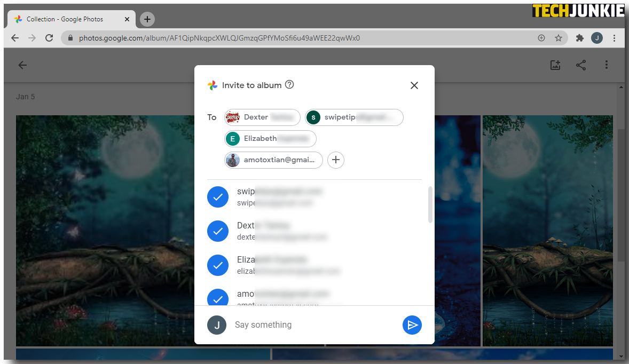Open the Chrome three-dot menu

point(614,38)
